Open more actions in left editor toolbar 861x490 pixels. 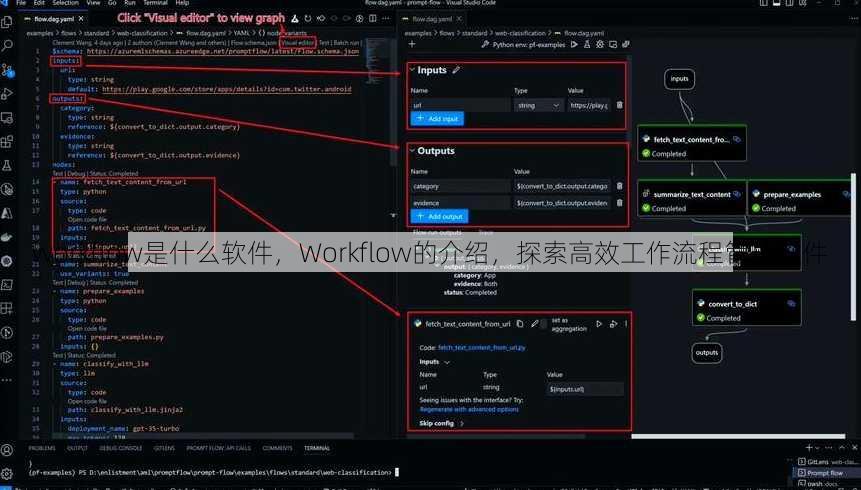tap(386, 19)
